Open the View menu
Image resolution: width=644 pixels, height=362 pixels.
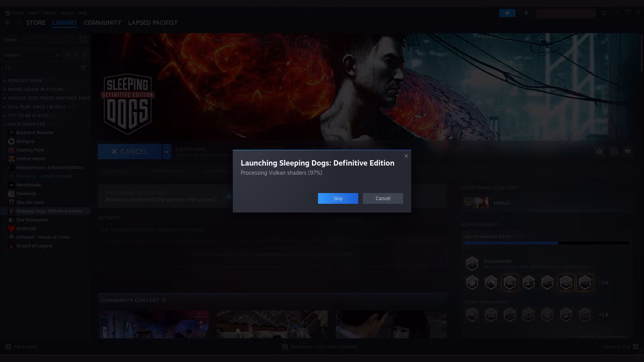pos(33,13)
